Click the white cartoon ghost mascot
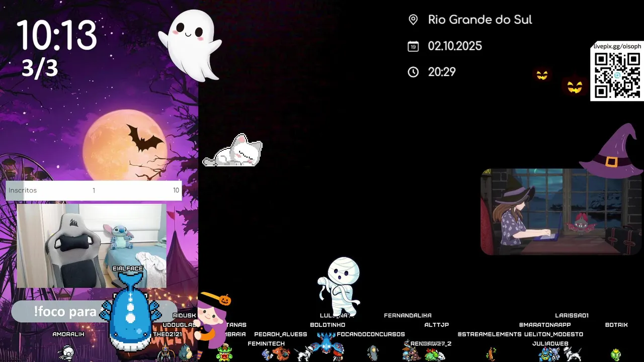This screenshot has width=644, height=362. [x=190, y=45]
